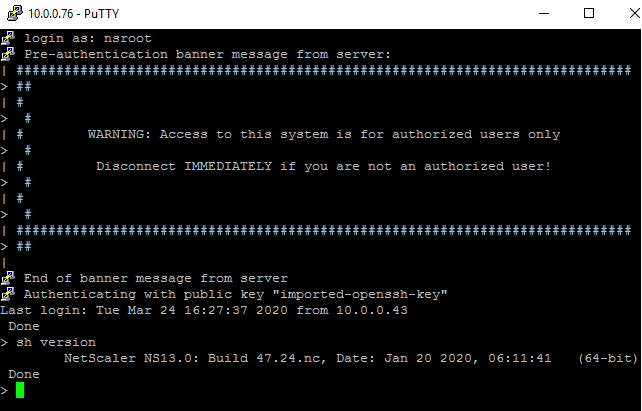
Task: Click the icon beside 'Authenticating with public key'
Action: click(x=9, y=294)
